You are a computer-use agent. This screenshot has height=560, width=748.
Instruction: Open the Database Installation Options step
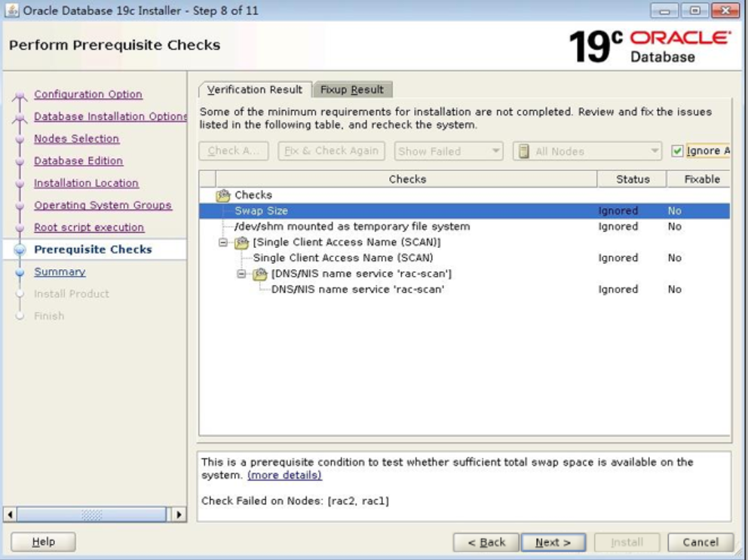point(110,116)
